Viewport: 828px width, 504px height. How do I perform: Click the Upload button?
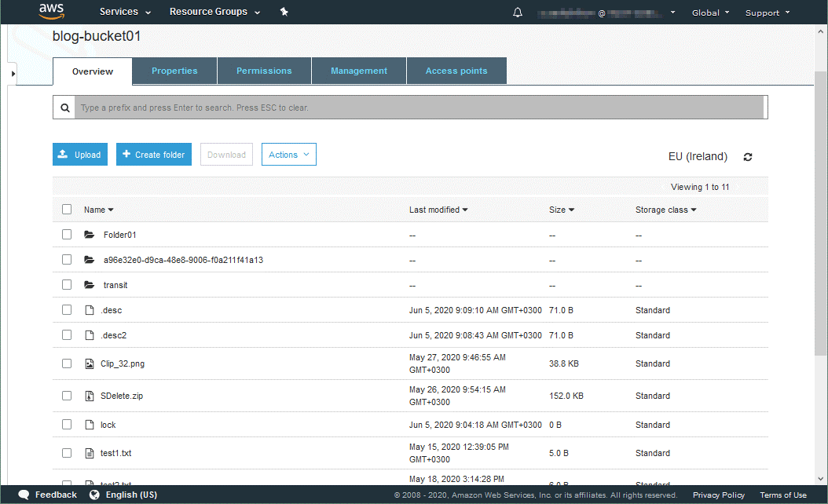(80, 154)
